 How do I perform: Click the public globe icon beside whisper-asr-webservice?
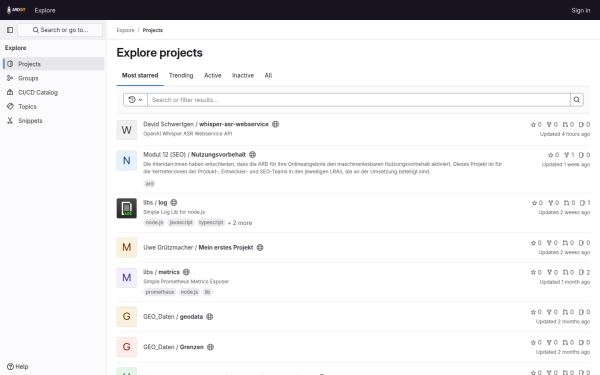(x=276, y=124)
